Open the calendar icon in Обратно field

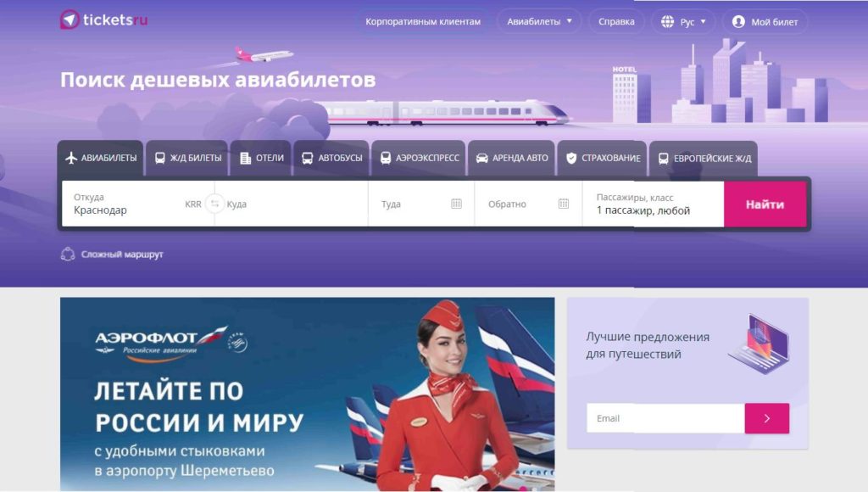tap(564, 204)
